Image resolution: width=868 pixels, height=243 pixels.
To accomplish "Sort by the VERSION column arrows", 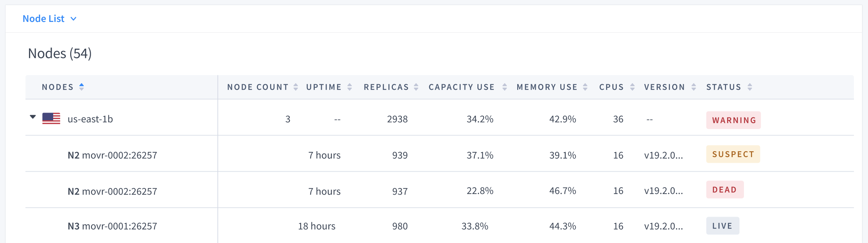I will (x=694, y=87).
